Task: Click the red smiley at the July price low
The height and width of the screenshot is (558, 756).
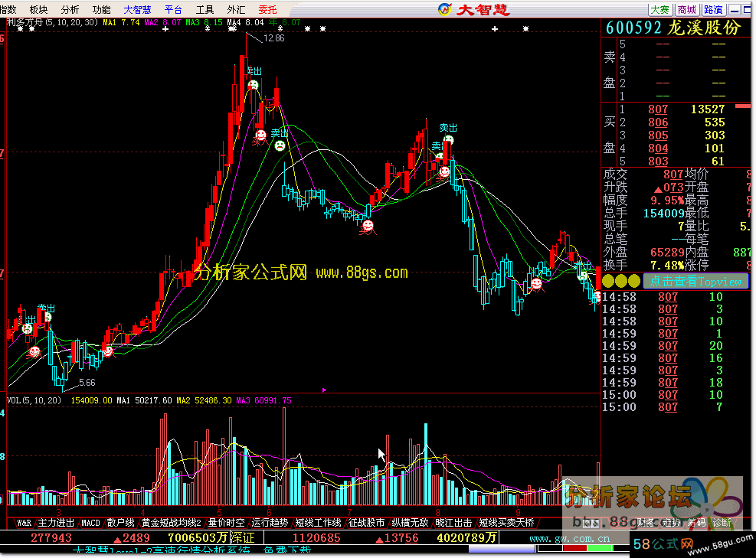Action: click(x=368, y=226)
